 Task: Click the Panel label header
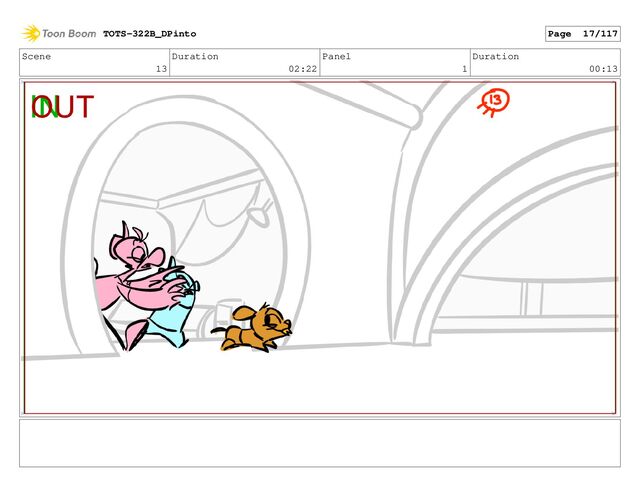tap(336, 56)
